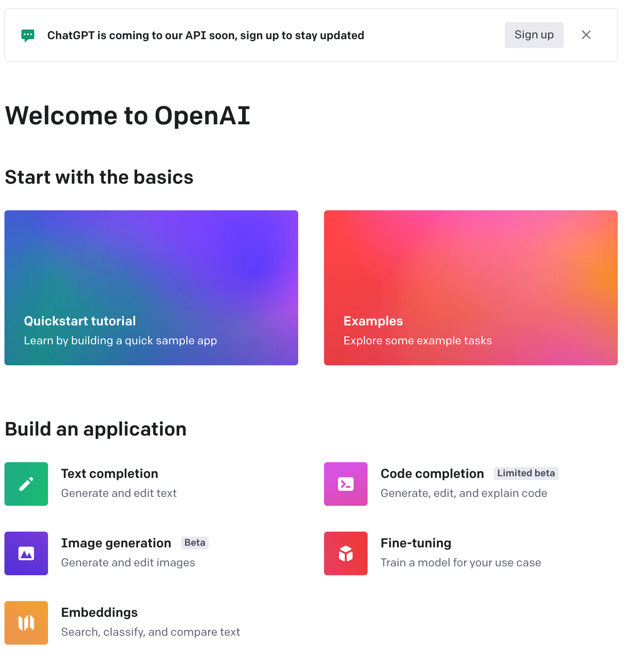
Task: Navigate to the Fine-tuning heading link
Action: coord(416,543)
